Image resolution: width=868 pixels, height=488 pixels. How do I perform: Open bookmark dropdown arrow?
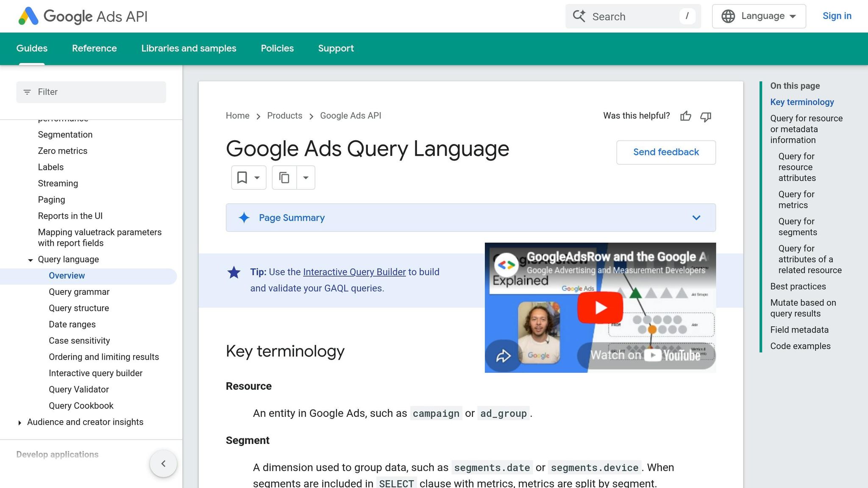pos(257,177)
